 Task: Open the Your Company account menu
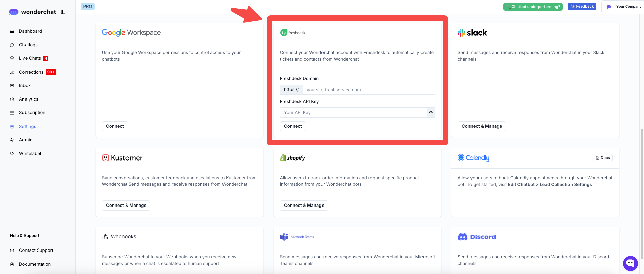click(x=624, y=7)
